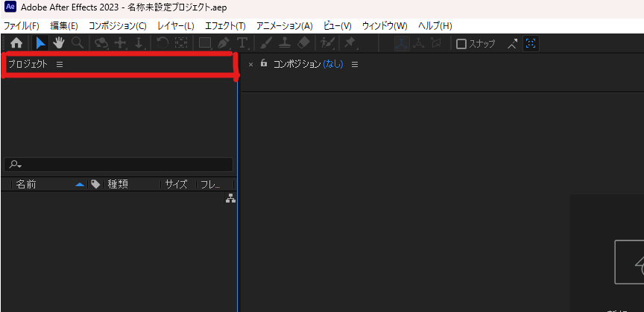Image resolution: width=644 pixels, height=312 pixels.
Task: Open the コンポジション(C) menu
Action: tap(117, 26)
